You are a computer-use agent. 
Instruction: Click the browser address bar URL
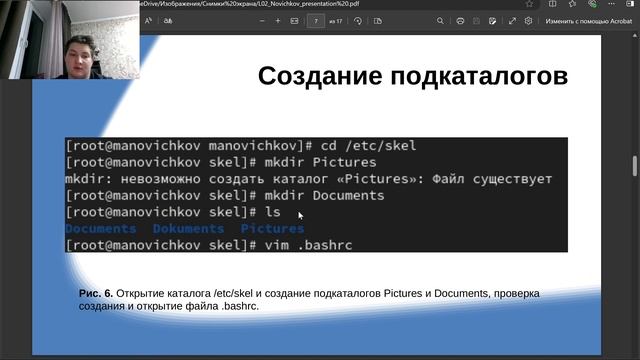click(x=249, y=4)
